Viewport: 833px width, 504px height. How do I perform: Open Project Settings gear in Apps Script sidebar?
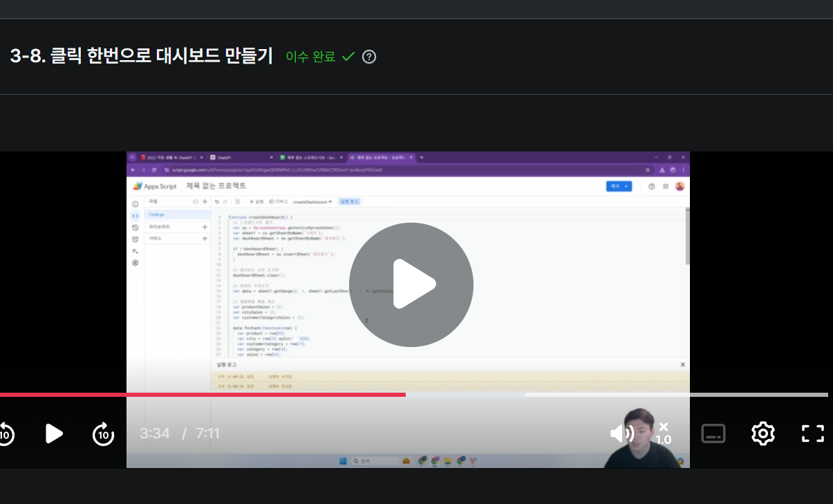[135, 263]
